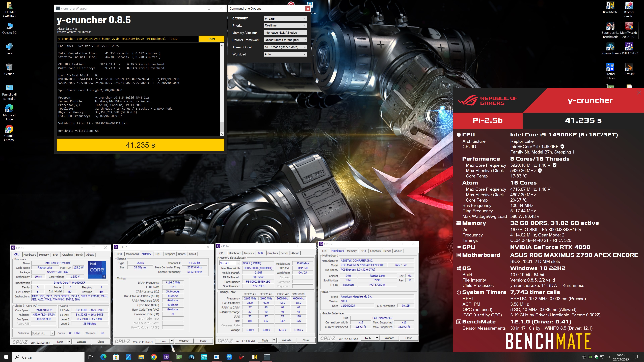Select the MemTweakIt desktop icon
Screen dimensions: 644x362
629,30
